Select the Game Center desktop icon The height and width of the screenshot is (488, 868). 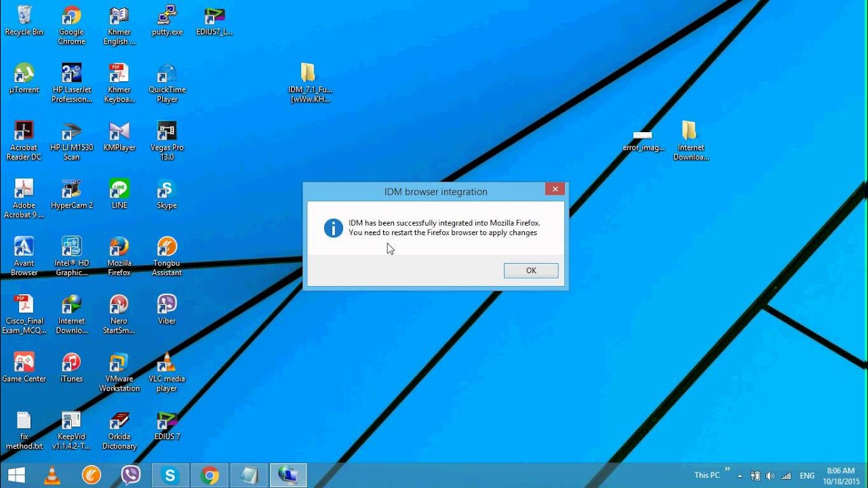point(24,367)
